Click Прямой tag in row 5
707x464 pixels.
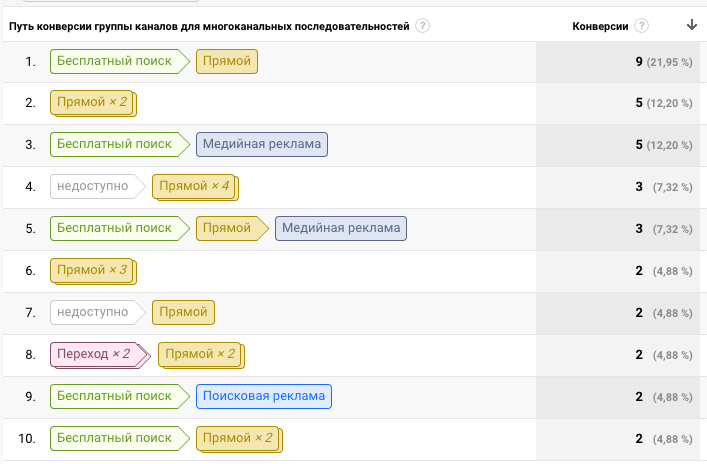click(x=227, y=228)
